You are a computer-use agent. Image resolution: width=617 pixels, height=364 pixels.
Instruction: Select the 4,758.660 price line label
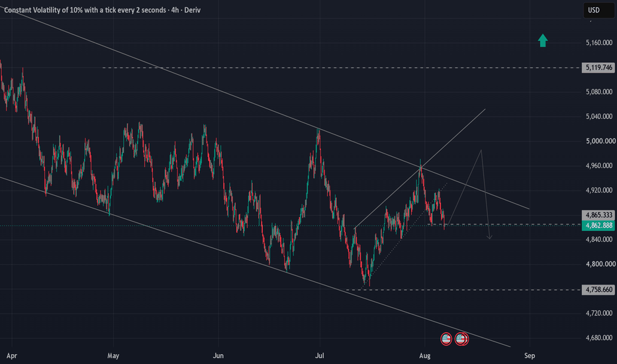point(599,290)
